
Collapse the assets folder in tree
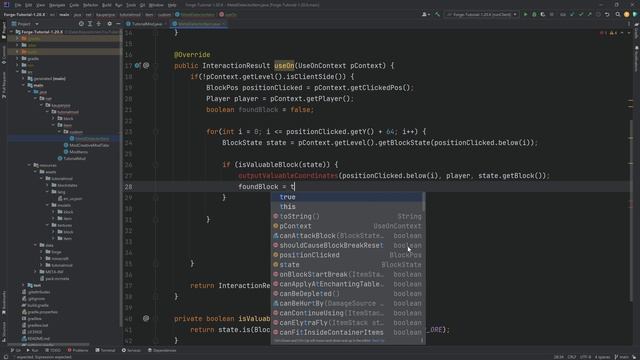tap(36, 172)
